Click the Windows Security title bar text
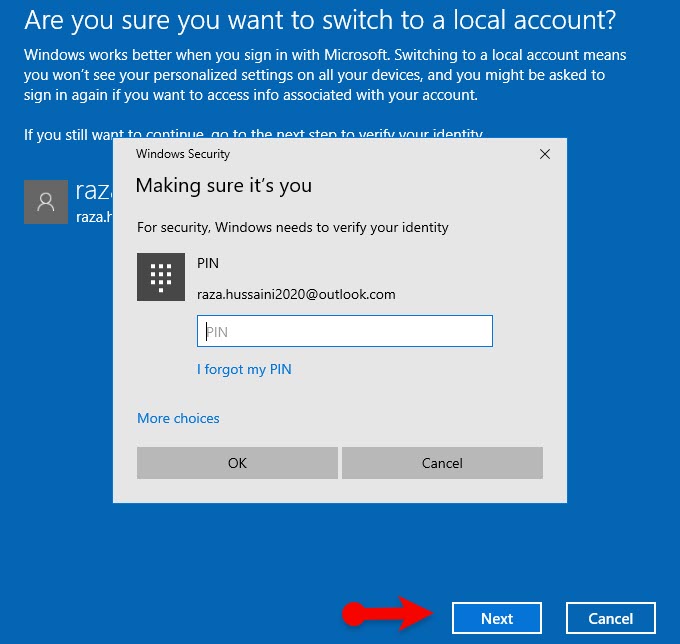This screenshot has height=644, width=680. pos(183,154)
